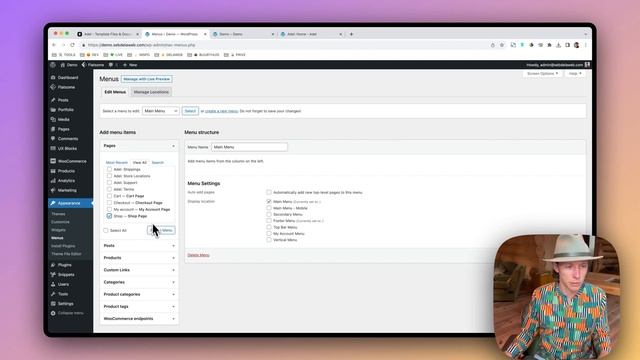Uncheck Shop — Shop Page

(x=109, y=216)
